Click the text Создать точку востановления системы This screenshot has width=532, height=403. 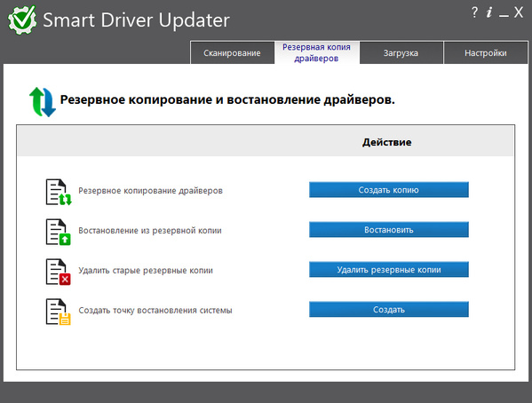tap(155, 311)
